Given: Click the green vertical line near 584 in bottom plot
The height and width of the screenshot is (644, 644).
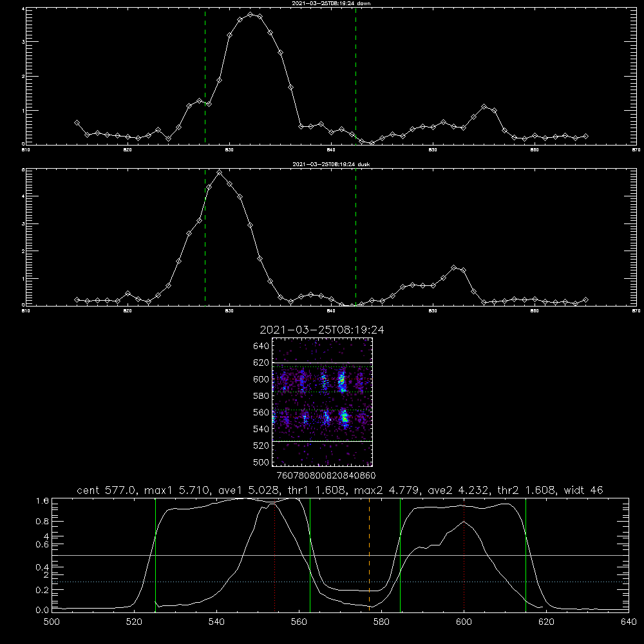Looking at the screenshot, I should (x=400, y=554).
